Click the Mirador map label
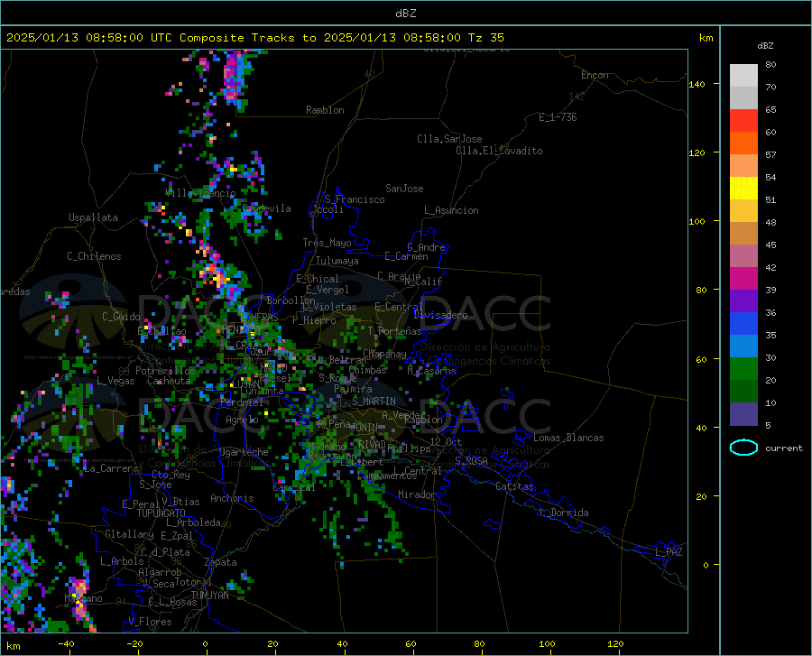 (417, 494)
